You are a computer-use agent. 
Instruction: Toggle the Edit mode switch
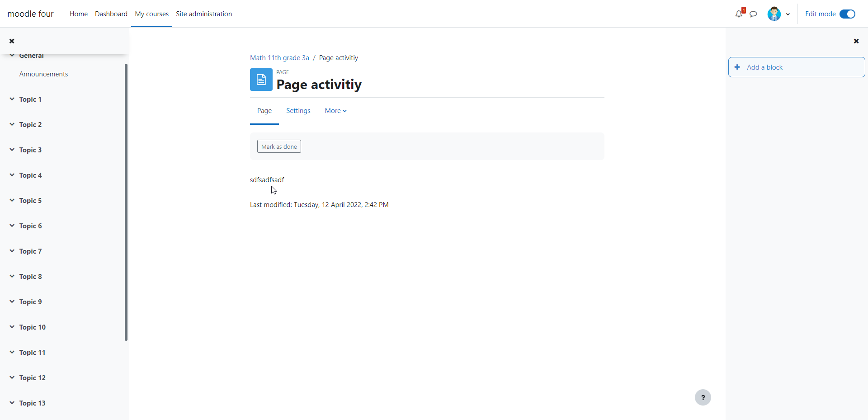[x=847, y=14]
